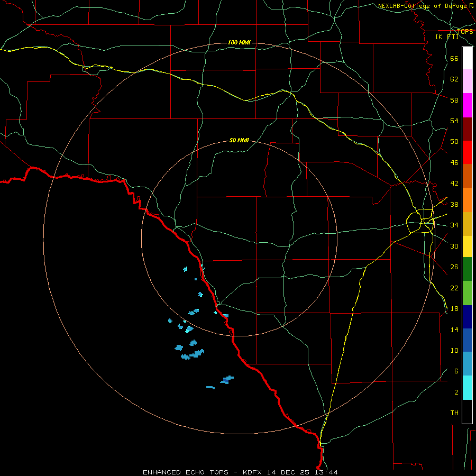Screen dimensions: 476x476
Task: Click the TOPS legend heading
Action: [x=465, y=31]
